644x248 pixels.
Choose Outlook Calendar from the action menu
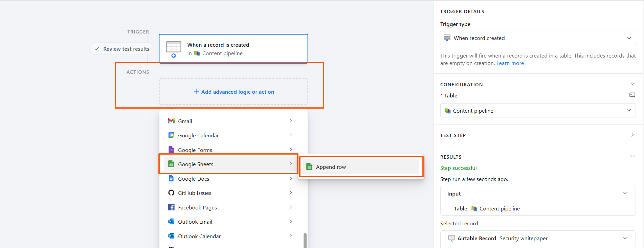tap(230, 236)
